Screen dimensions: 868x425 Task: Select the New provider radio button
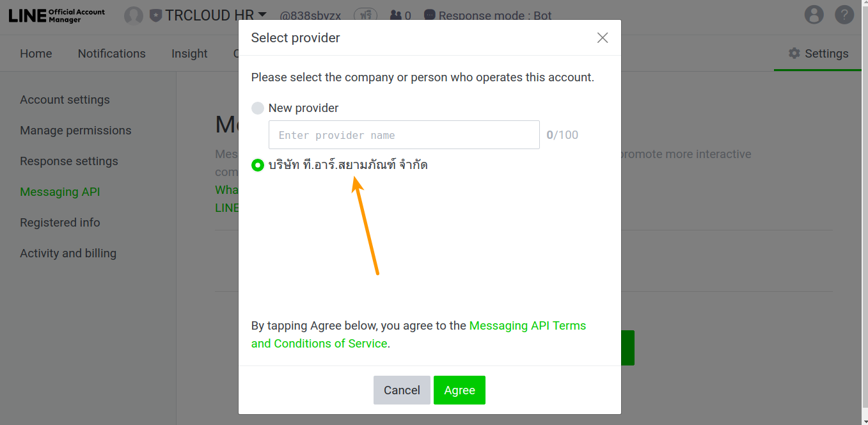[258, 108]
